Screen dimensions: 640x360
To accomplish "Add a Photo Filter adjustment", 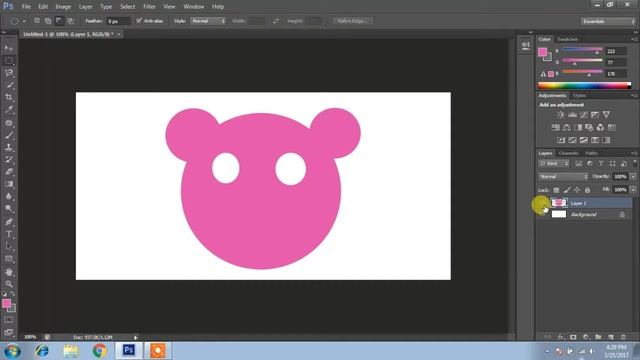I will 589,127.
